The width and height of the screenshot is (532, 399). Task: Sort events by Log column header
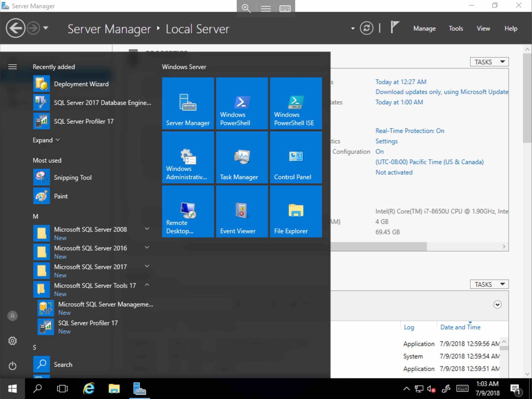pos(409,327)
